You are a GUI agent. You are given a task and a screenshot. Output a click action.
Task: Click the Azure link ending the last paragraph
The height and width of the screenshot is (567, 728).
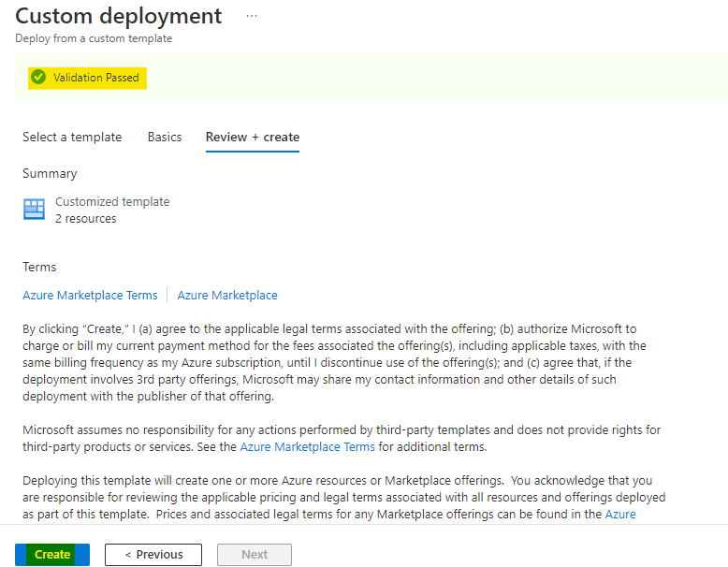point(620,514)
